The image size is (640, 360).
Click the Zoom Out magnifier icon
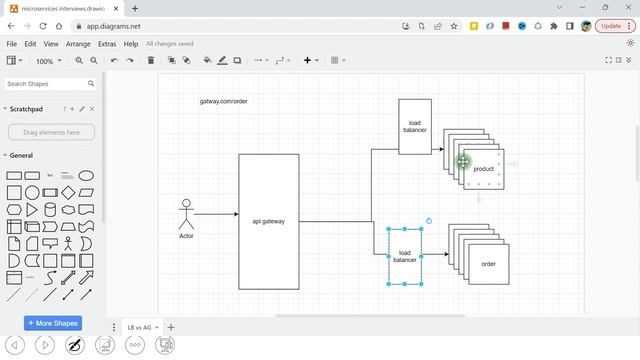[x=94, y=60]
